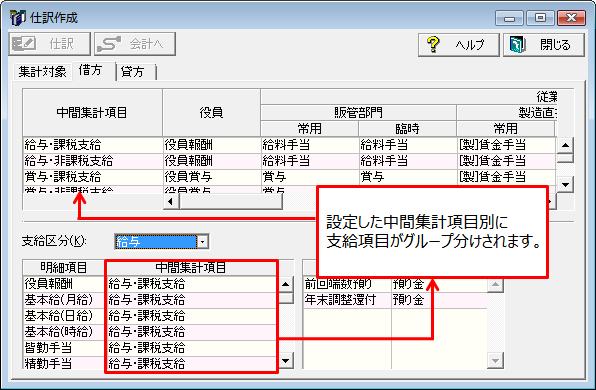The height and width of the screenshot is (390, 596).
Task: Click the upper table's horizontal scroll left arrow
Action: coord(171,201)
